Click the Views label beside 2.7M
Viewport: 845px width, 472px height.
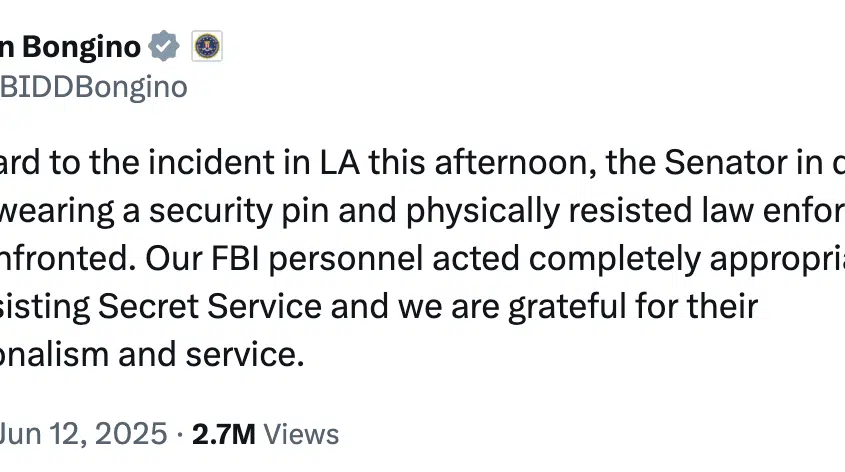(301, 434)
